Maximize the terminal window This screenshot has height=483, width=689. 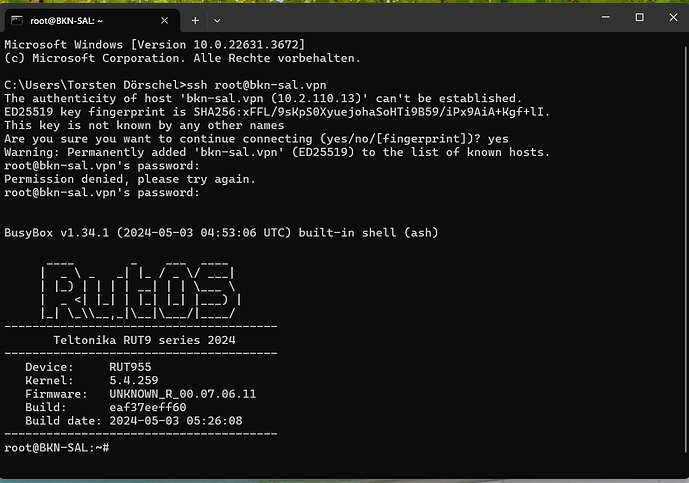coord(639,17)
